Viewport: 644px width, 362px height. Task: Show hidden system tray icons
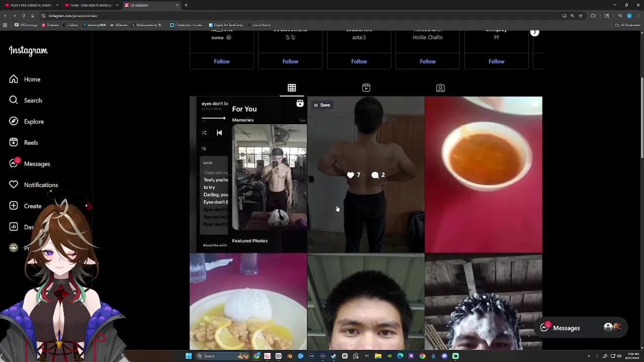point(589,356)
